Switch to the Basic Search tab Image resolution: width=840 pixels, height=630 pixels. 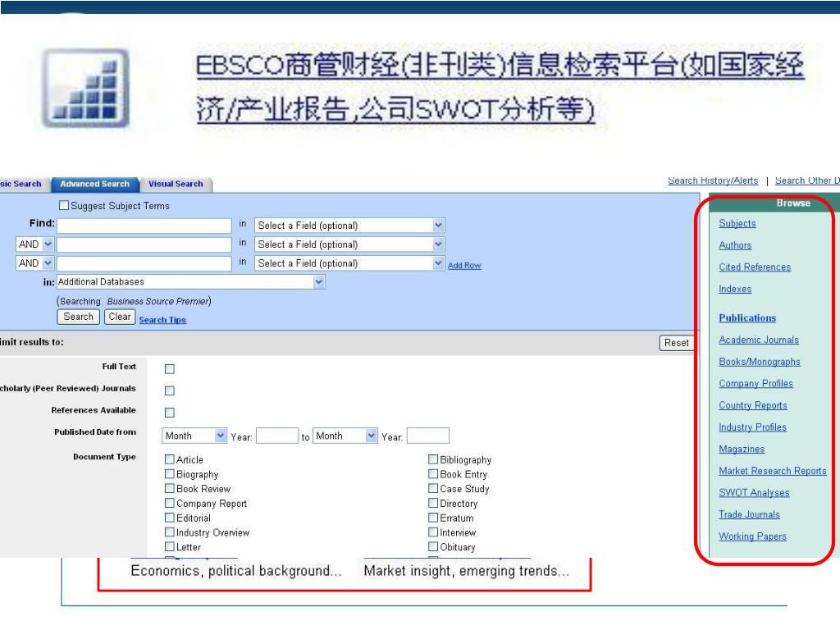point(21,184)
